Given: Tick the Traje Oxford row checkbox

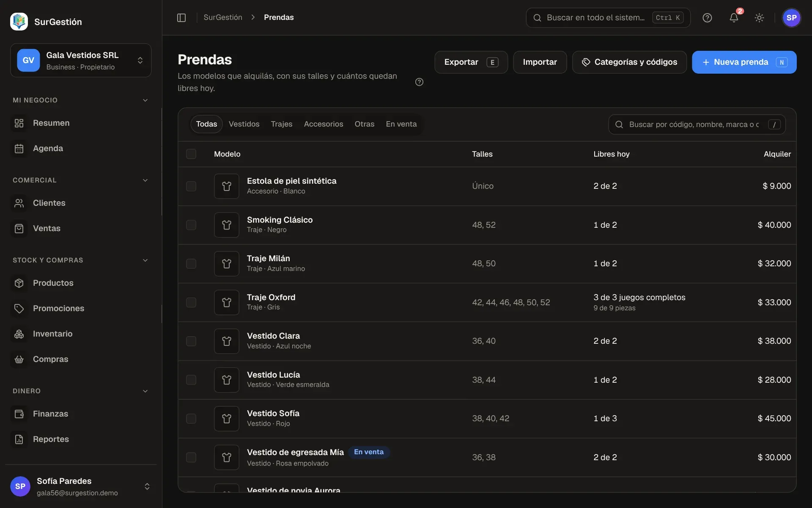Looking at the screenshot, I should pyautogui.click(x=191, y=302).
